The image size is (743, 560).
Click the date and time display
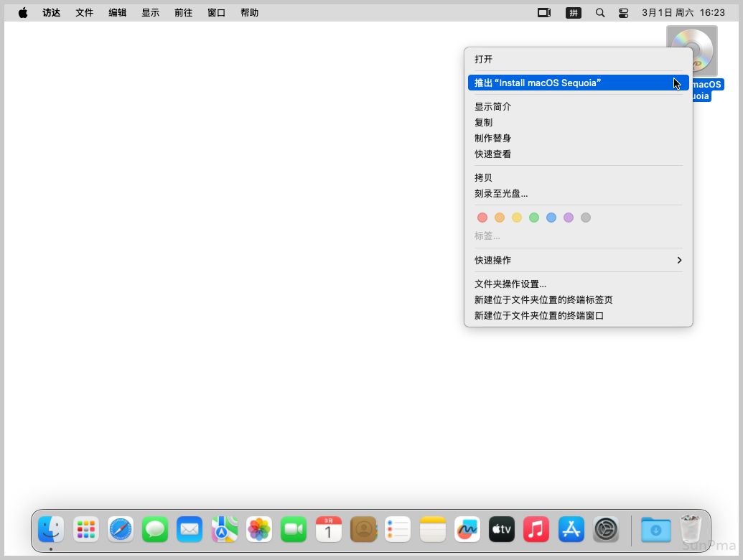(x=683, y=13)
